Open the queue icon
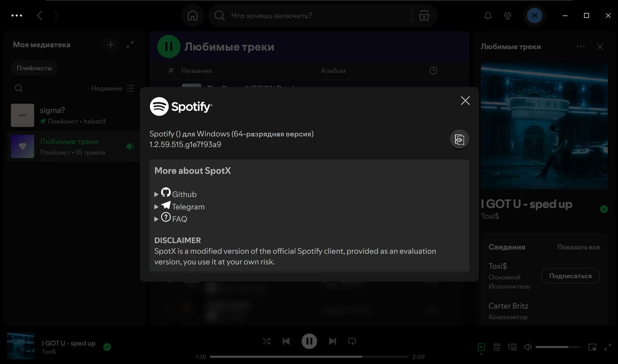 tap(497, 347)
